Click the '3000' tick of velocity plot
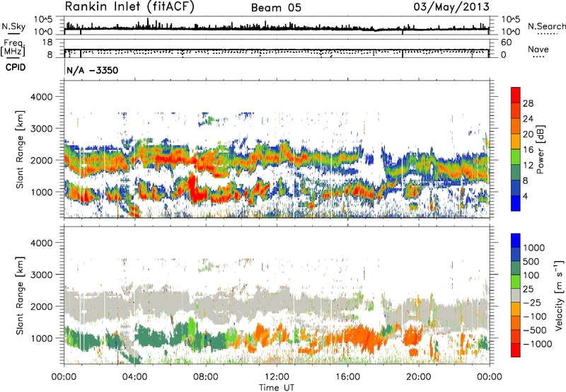566x392 pixels. (41, 275)
